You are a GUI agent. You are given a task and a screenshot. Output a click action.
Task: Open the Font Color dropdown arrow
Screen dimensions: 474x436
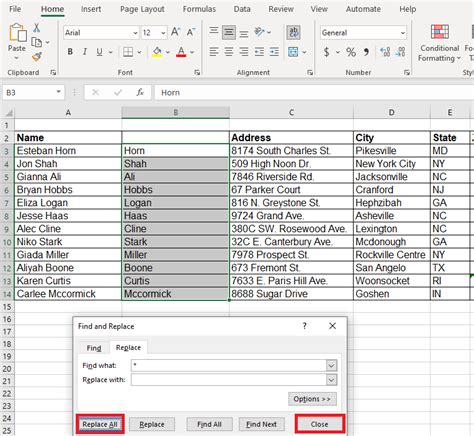(x=192, y=52)
